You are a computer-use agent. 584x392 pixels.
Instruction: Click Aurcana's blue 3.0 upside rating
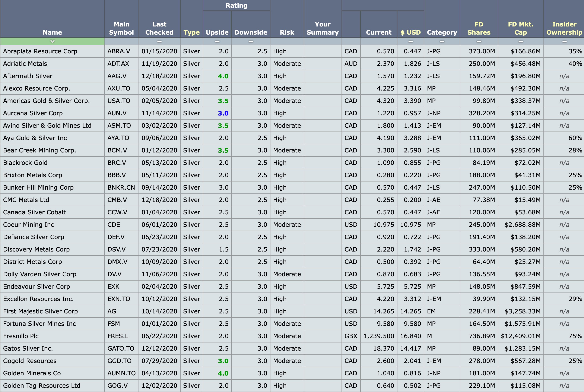point(223,113)
